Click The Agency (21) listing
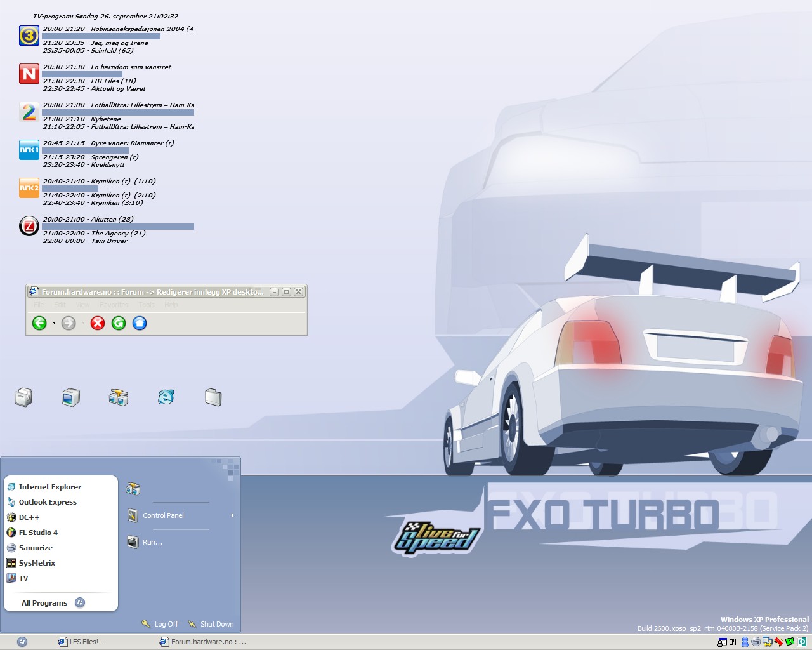 coord(95,234)
